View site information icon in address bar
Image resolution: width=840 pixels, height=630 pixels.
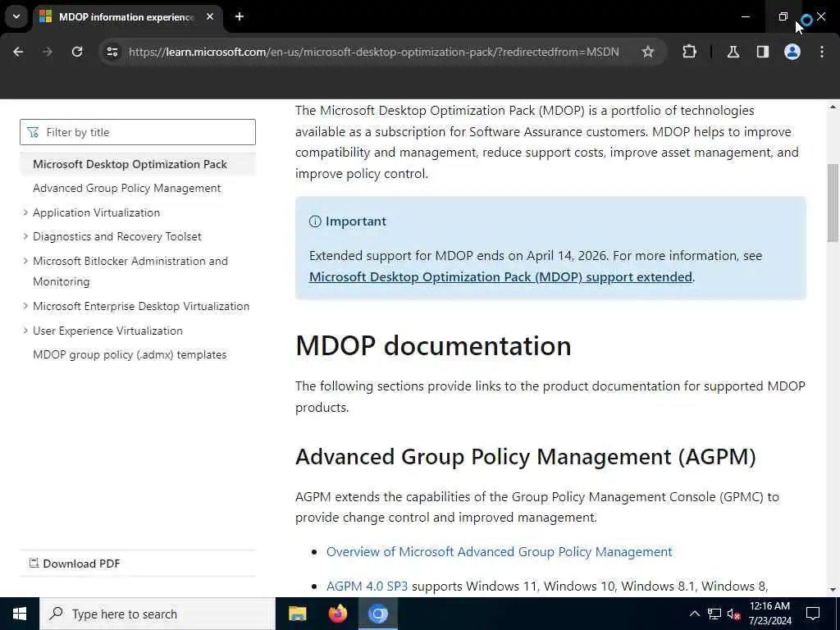pyautogui.click(x=112, y=52)
